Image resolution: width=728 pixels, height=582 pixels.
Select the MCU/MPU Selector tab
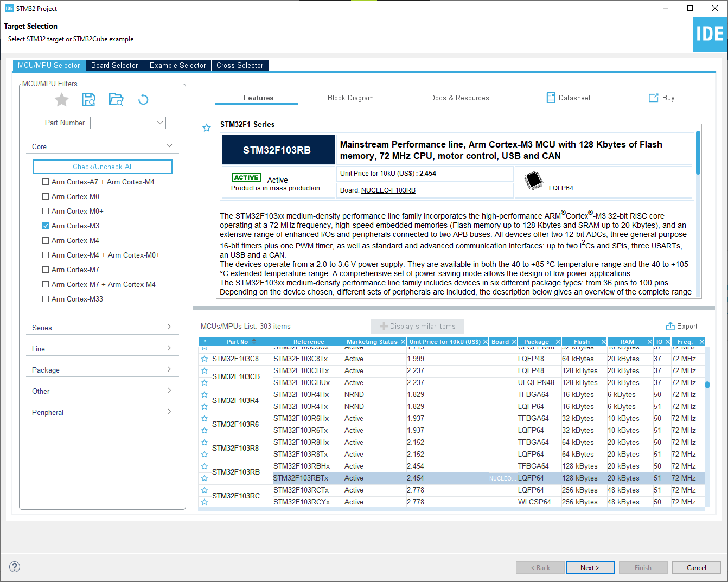49,65
